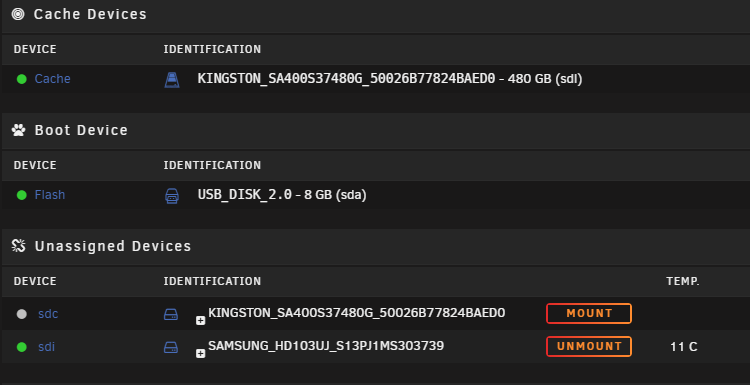Unmount the SAMSUNG sdi device
The width and height of the screenshot is (750, 385).
589,346
